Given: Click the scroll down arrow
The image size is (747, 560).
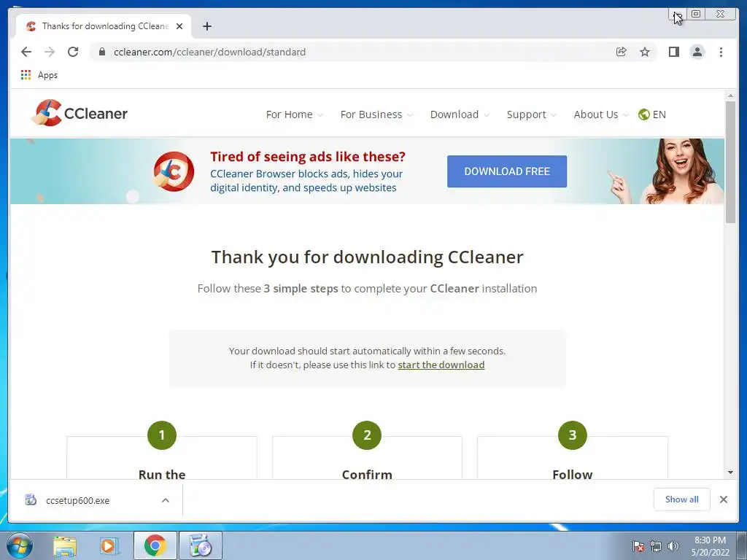Looking at the screenshot, I should click(x=730, y=472).
